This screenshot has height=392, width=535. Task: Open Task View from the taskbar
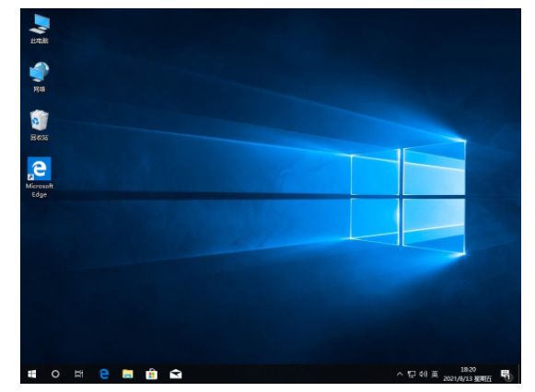coord(79,374)
